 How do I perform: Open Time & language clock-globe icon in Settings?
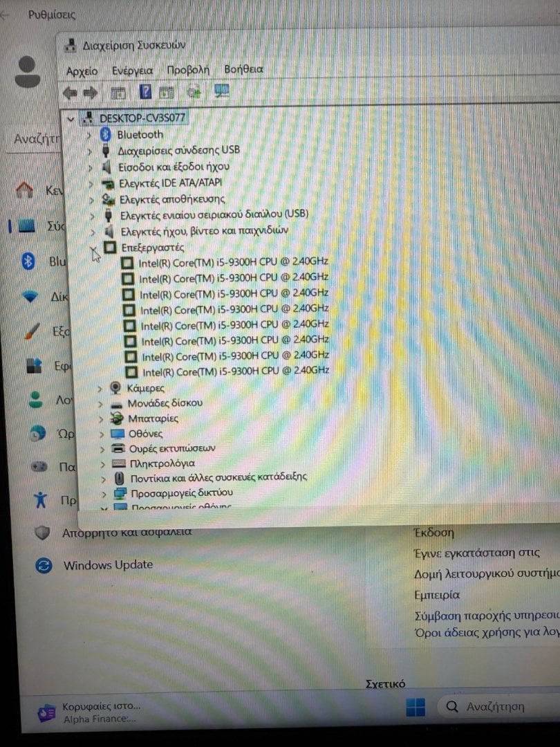(x=37, y=434)
